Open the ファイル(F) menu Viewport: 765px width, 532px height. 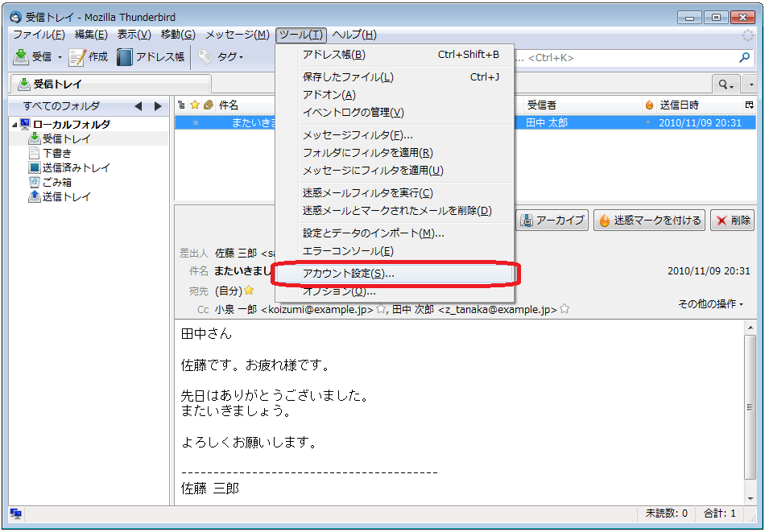(x=39, y=35)
